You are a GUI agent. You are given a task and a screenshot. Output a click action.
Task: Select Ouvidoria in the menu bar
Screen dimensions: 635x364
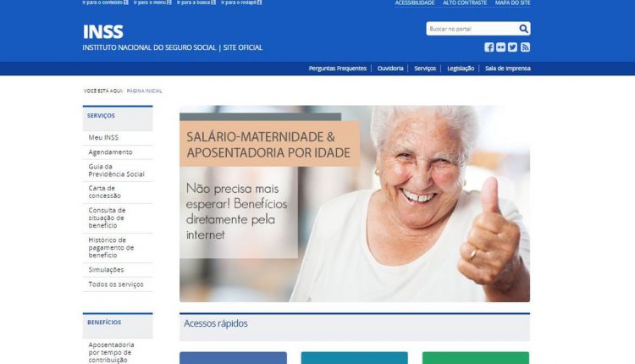click(x=390, y=69)
